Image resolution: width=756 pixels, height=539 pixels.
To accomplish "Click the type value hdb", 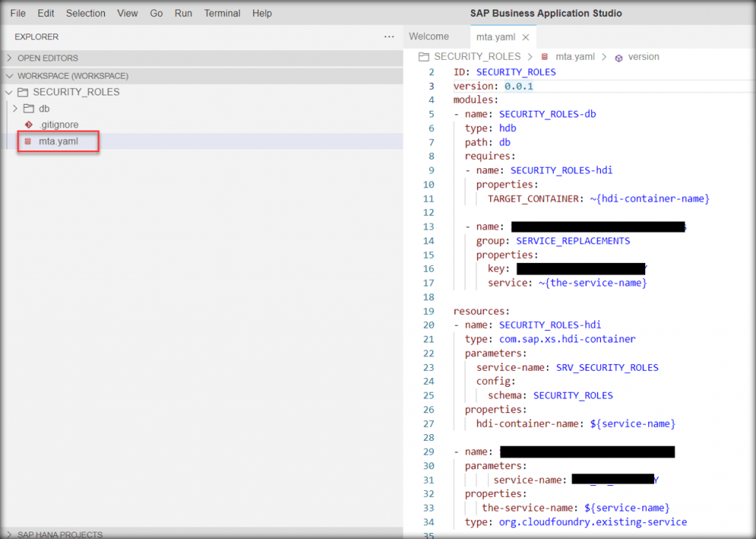I will coord(508,128).
